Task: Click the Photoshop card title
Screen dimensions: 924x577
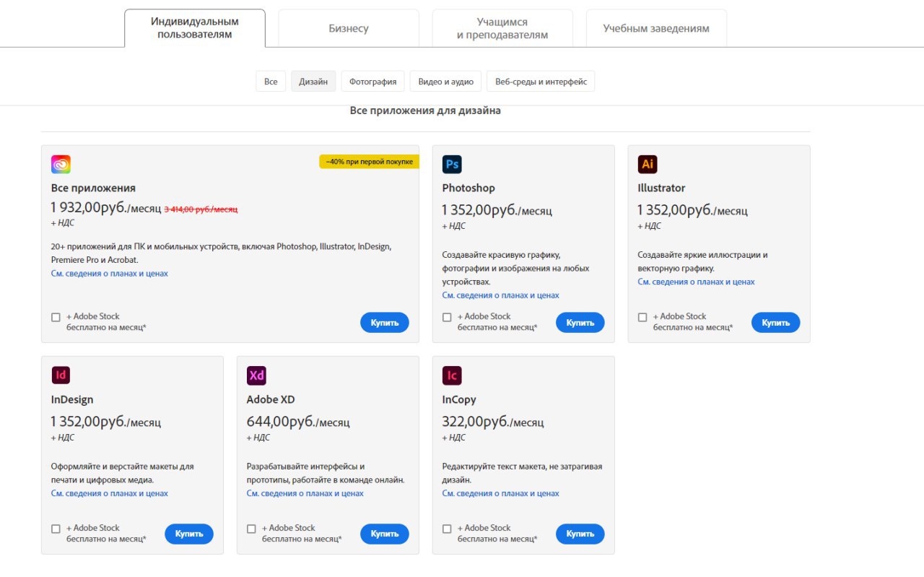Action: click(x=468, y=188)
